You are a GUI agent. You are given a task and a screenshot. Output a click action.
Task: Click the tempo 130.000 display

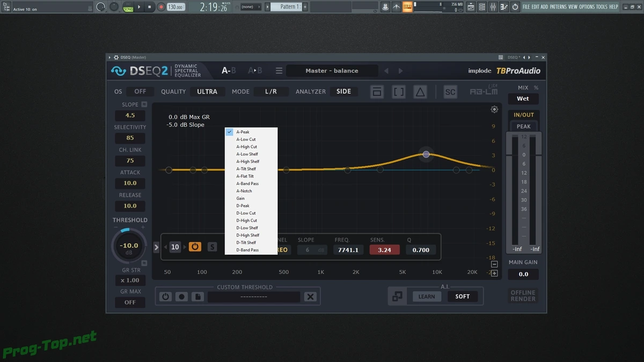point(175,7)
